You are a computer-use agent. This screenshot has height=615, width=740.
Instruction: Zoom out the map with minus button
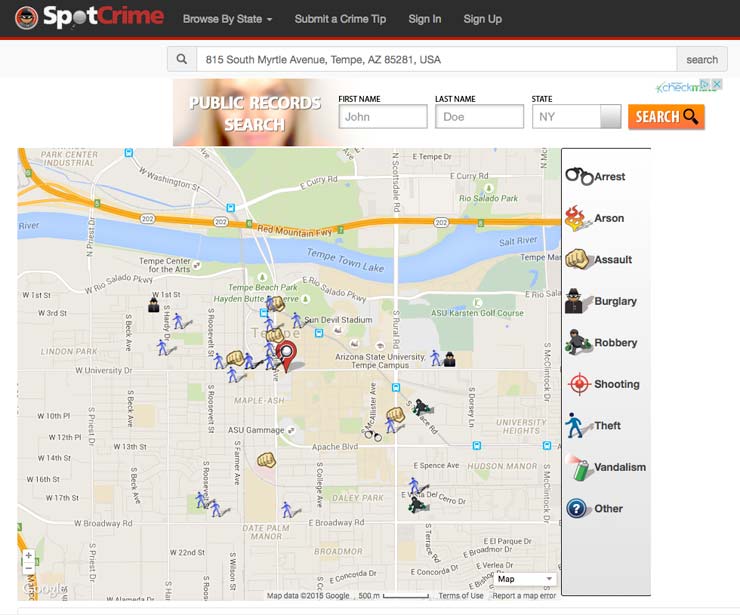tap(28, 568)
